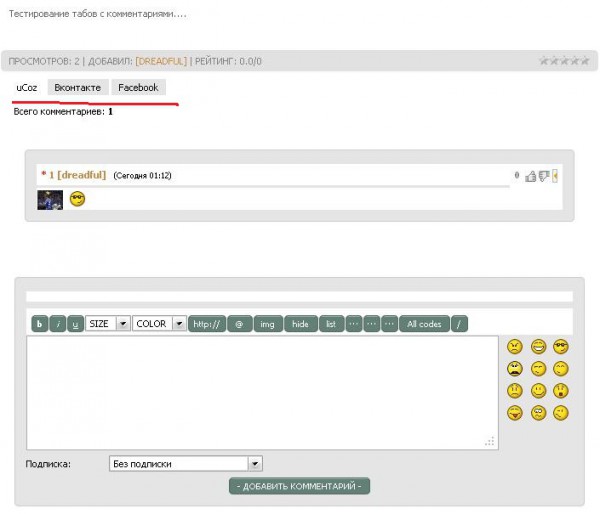Give the dreadful comment a thumbs up
Image resolution: width=600 pixels, height=514 pixels.
530,176
